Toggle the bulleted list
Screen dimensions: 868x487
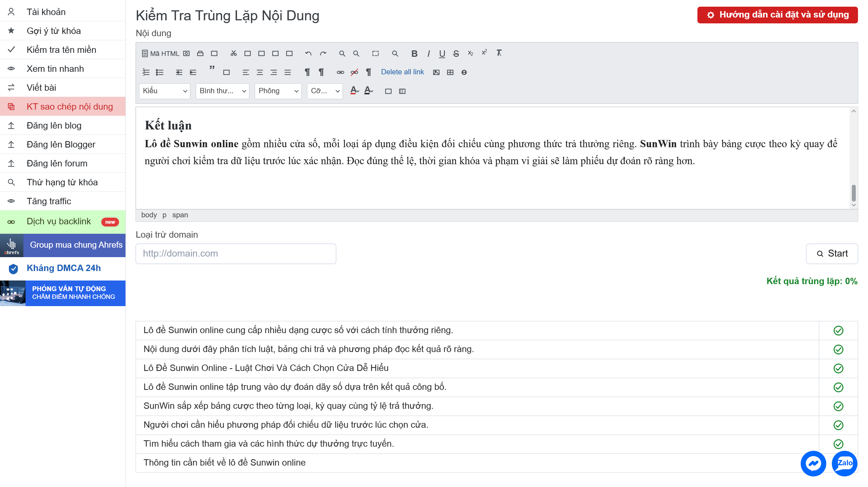160,72
